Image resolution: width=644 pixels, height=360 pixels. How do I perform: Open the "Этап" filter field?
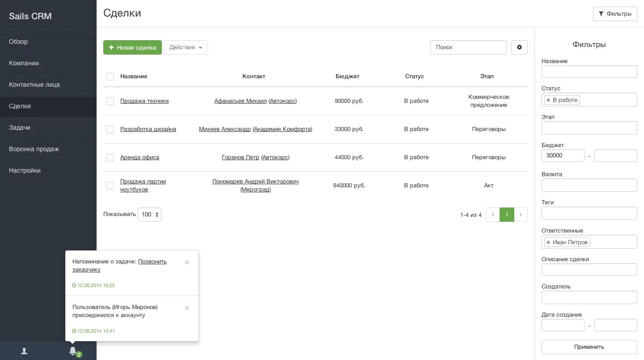[589, 128]
